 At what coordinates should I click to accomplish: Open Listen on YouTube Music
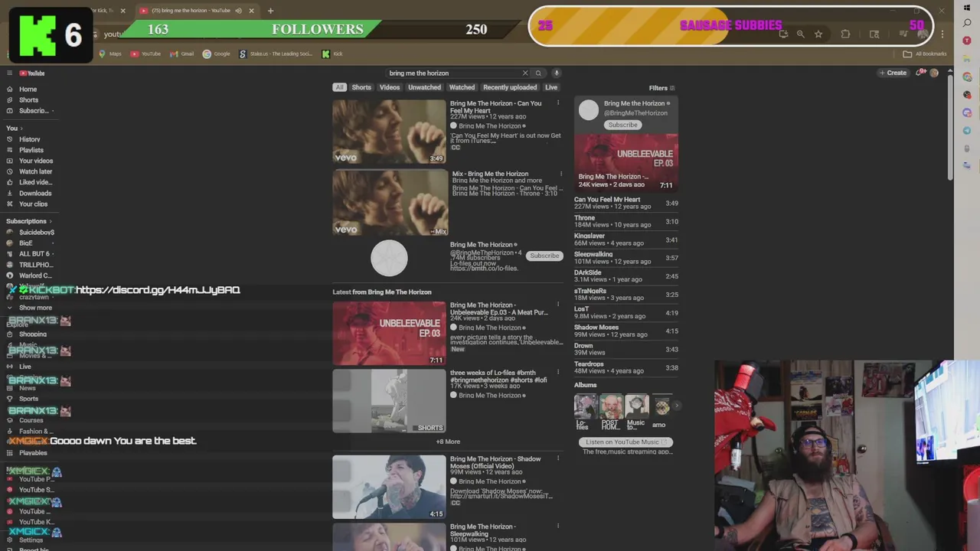pyautogui.click(x=627, y=442)
